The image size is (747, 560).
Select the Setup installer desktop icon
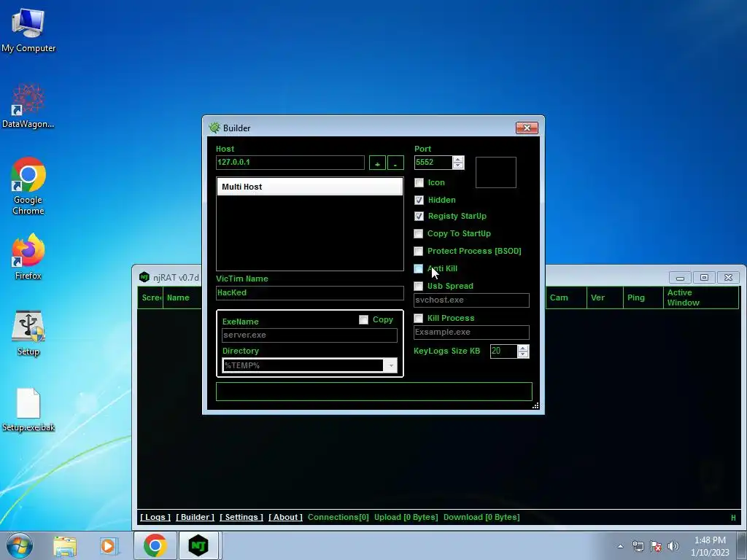[28, 333]
